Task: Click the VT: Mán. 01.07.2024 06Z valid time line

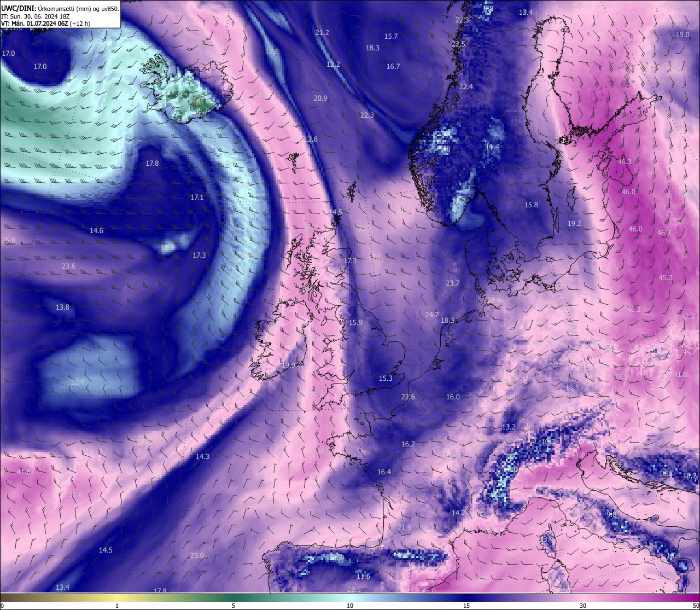Action: click(45, 24)
